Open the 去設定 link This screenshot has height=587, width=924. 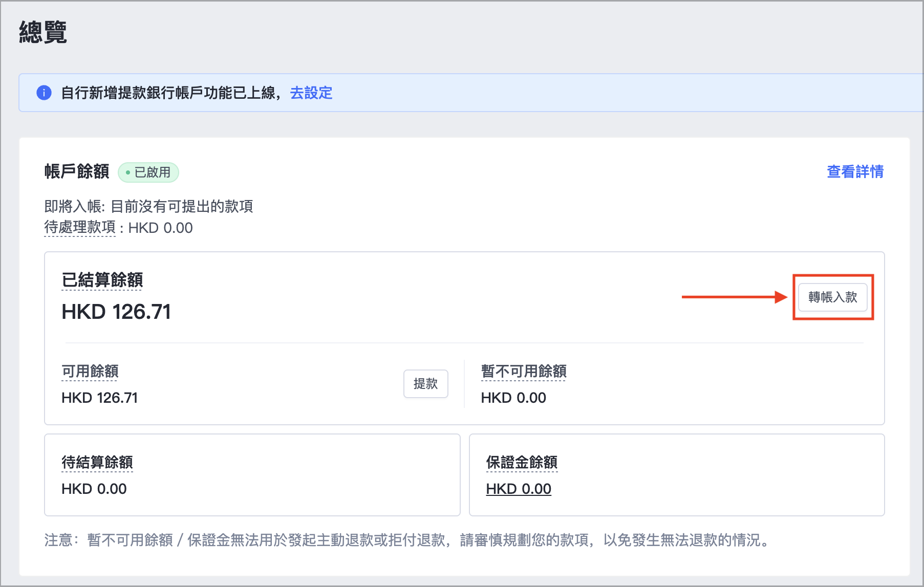coord(311,93)
